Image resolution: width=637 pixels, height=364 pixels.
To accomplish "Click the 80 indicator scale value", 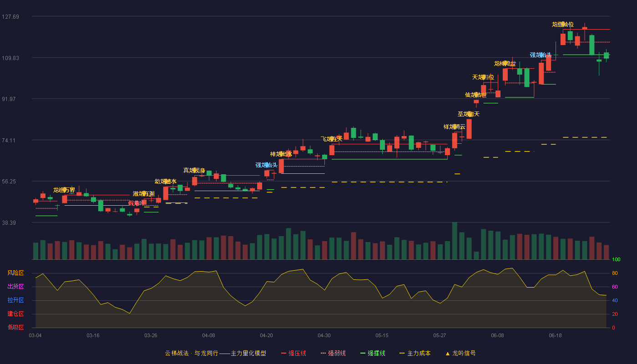I will (615, 273).
